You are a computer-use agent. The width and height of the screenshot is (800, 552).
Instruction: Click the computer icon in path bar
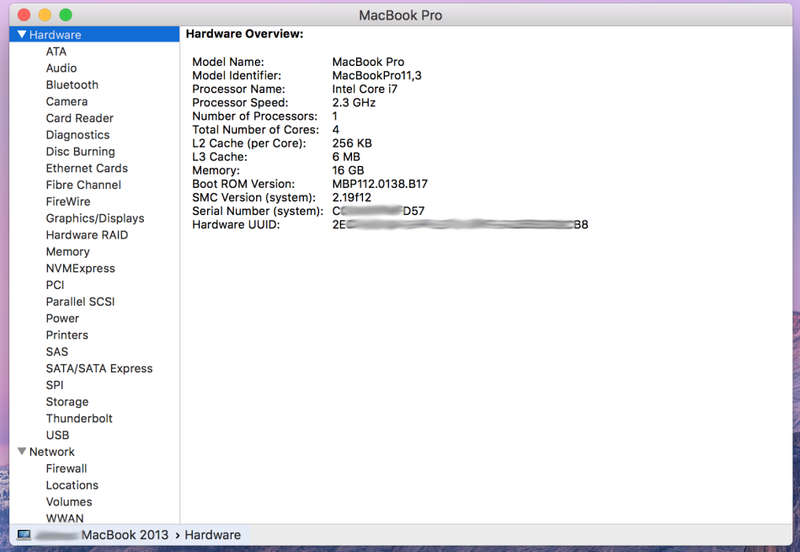tap(24, 535)
